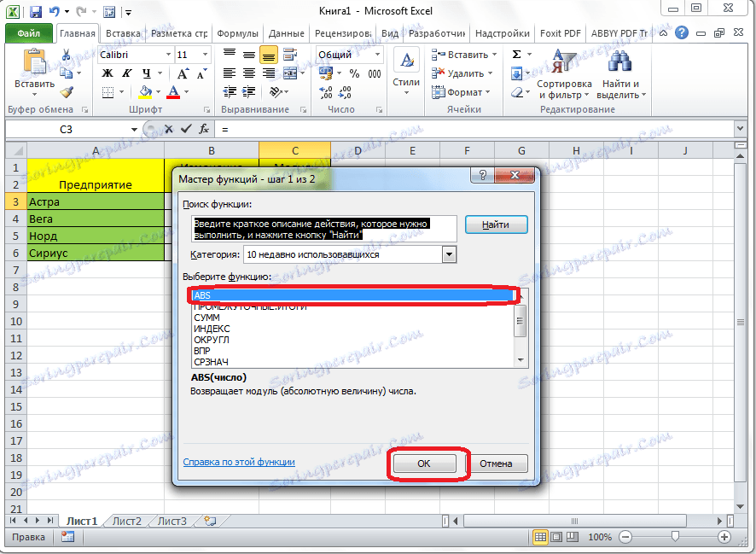
Task: Click increase decimal places icon
Action: (x=327, y=92)
